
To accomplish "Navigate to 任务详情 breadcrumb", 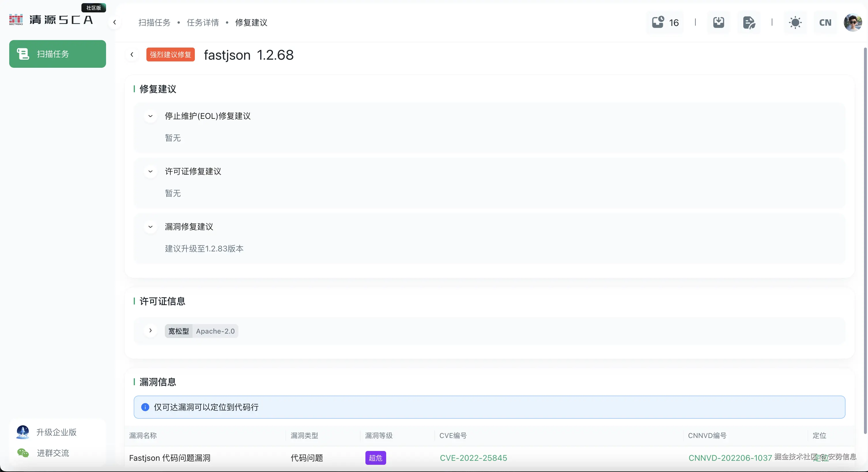I will 203,22.
